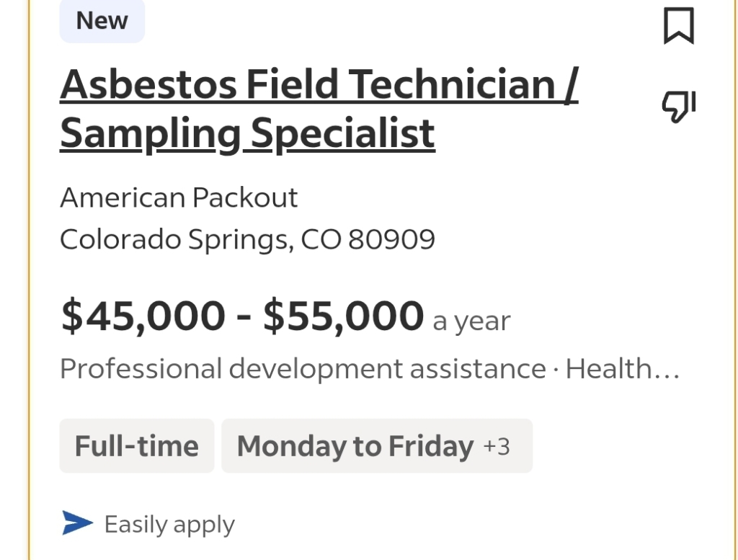Open American Packout company name
The width and height of the screenshot is (738, 560).
(x=179, y=197)
